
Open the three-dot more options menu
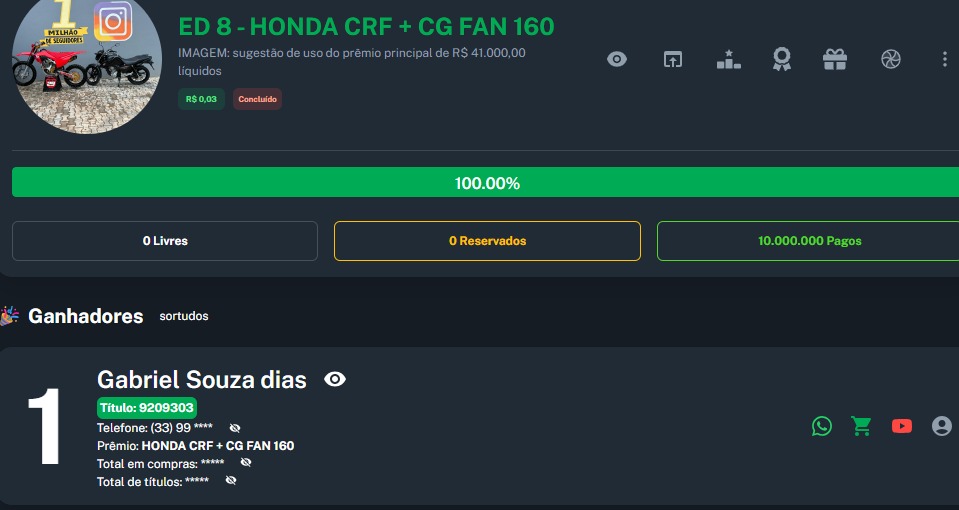pyautogui.click(x=945, y=59)
